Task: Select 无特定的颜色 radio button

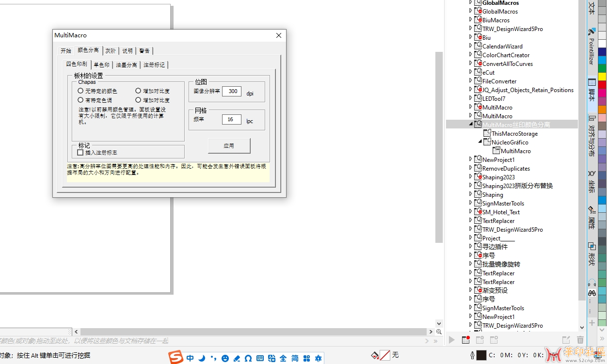Action: click(x=80, y=91)
